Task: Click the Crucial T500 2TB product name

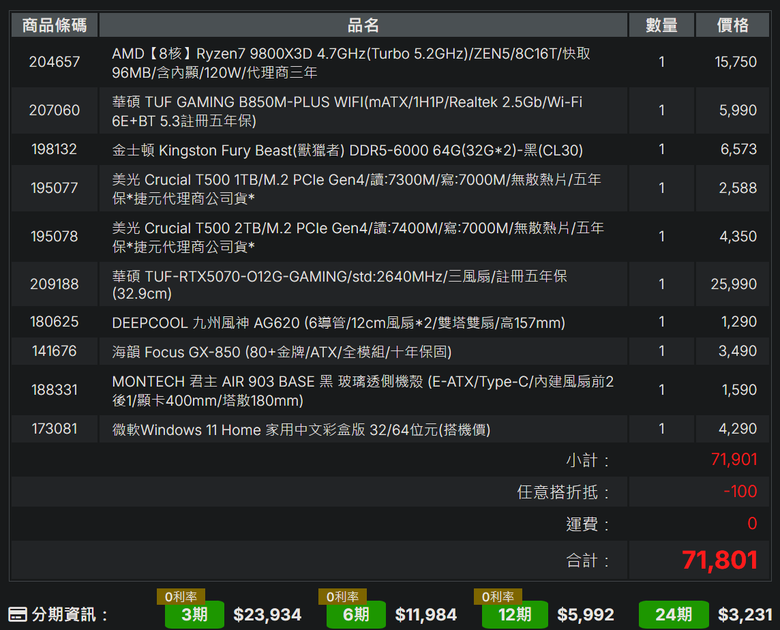Action: click(x=358, y=237)
